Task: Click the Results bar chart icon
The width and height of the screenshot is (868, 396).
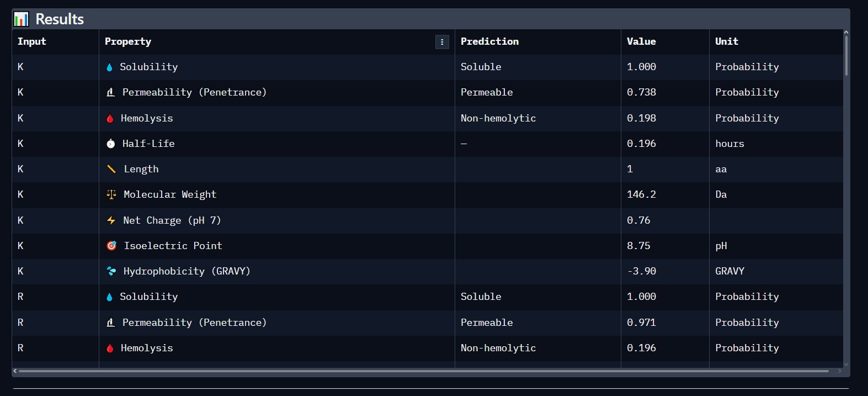Action: click(21, 19)
